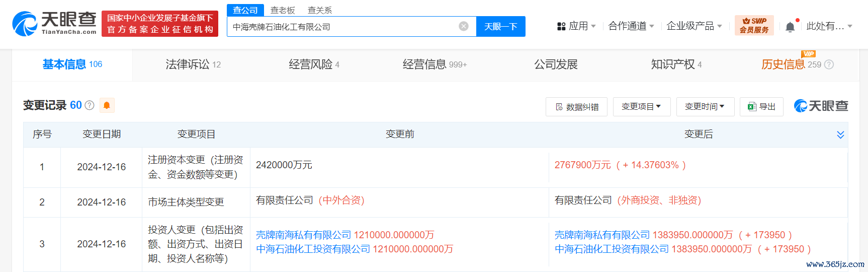
Task: Select the 知识产权 tab
Action: [676, 64]
